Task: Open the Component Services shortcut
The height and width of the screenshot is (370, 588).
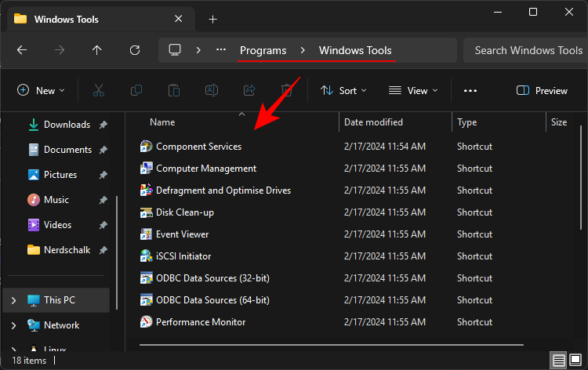Action: point(198,147)
